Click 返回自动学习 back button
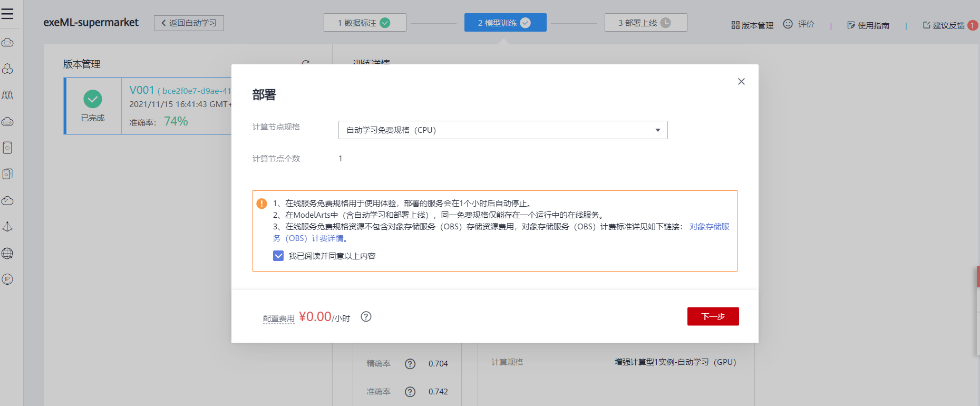The height and width of the screenshot is (406, 980). [189, 23]
